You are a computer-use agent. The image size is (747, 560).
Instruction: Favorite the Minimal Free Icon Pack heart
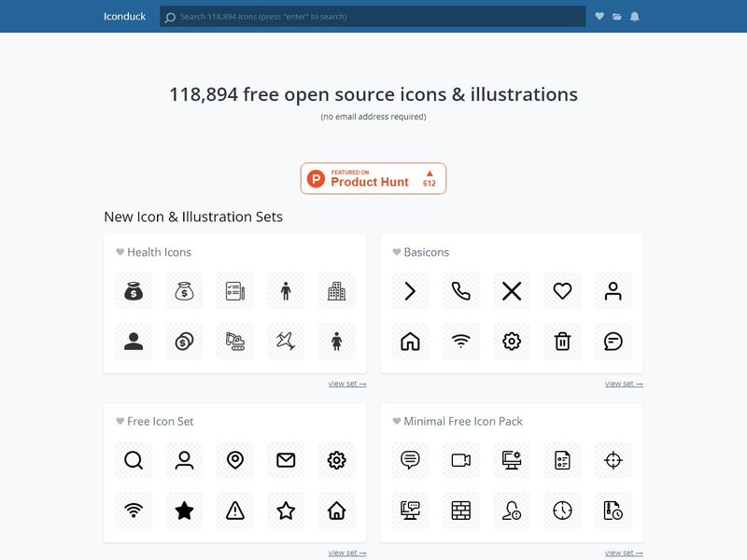(x=396, y=421)
